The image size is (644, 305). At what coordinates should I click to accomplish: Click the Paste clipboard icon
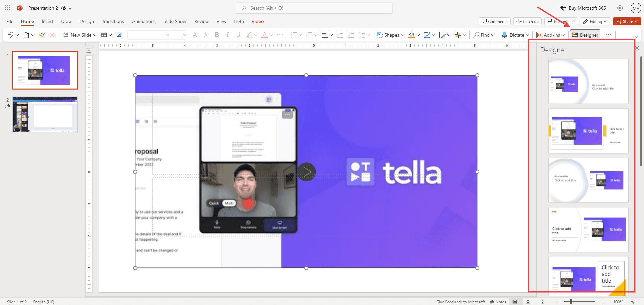click(26, 35)
